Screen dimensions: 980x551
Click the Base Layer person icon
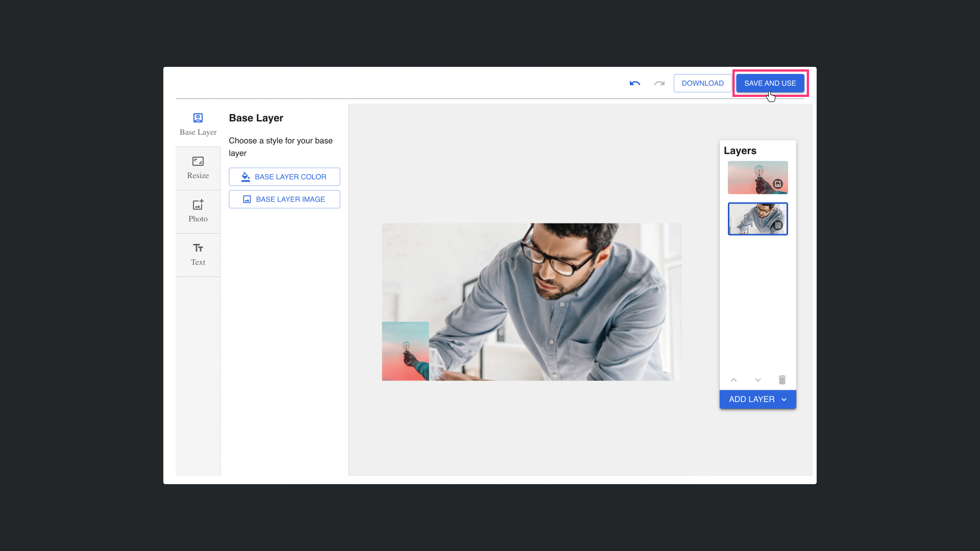(x=198, y=118)
